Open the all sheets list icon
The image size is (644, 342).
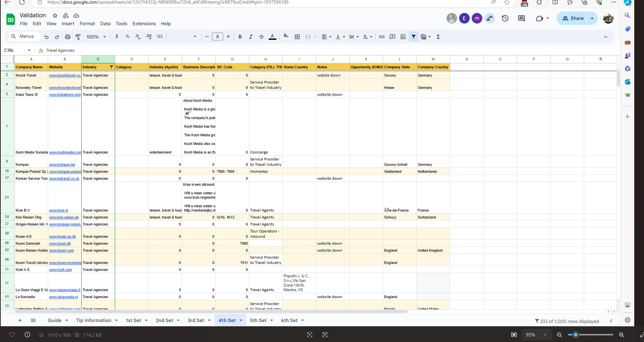click(33, 320)
